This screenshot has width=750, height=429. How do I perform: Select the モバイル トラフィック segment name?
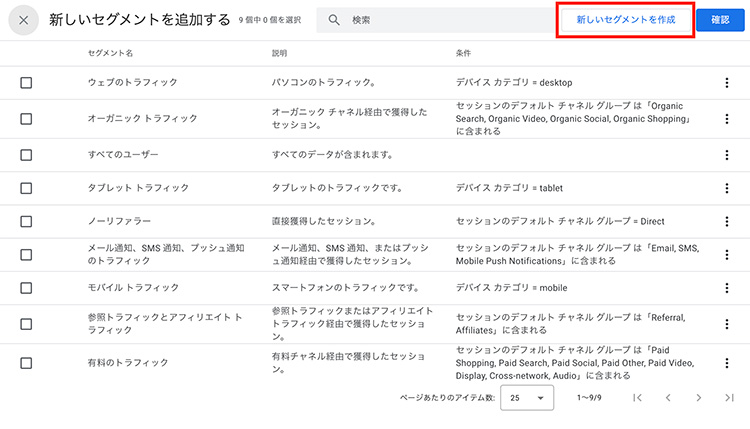pos(133,287)
